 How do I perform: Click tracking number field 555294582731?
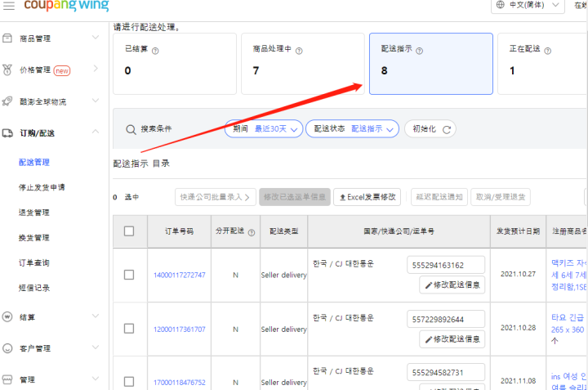(446, 372)
